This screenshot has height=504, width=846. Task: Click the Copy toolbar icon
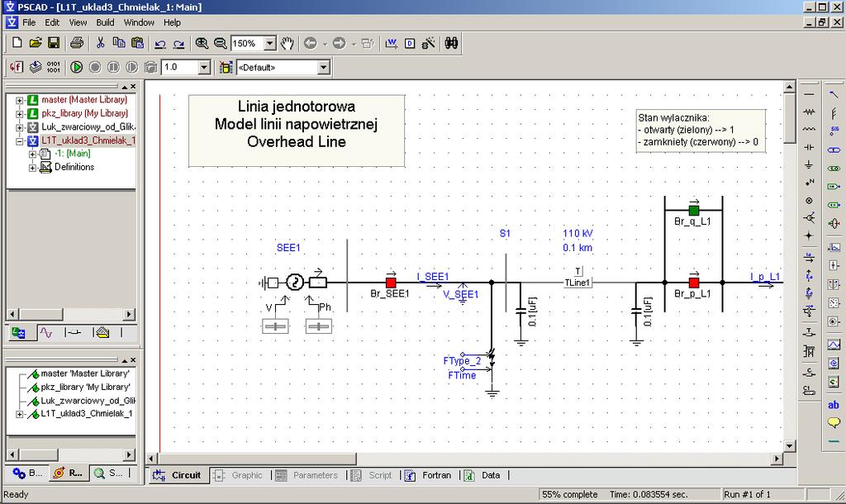click(119, 43)
